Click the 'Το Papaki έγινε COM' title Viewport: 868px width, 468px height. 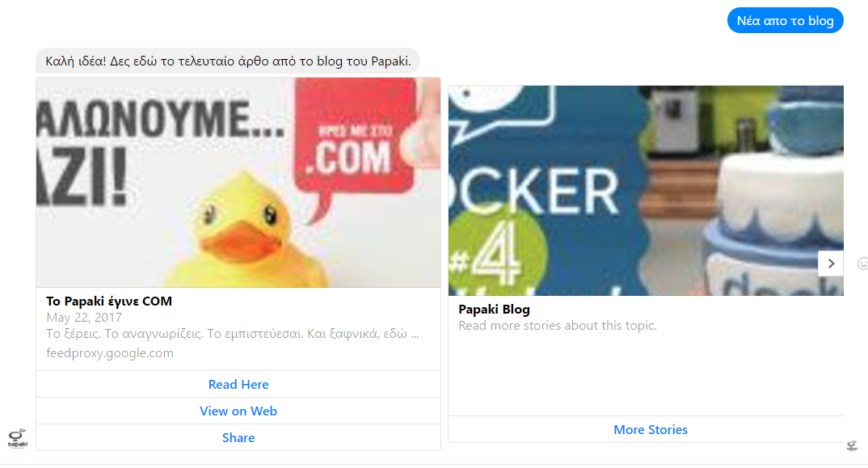point(109,301)
